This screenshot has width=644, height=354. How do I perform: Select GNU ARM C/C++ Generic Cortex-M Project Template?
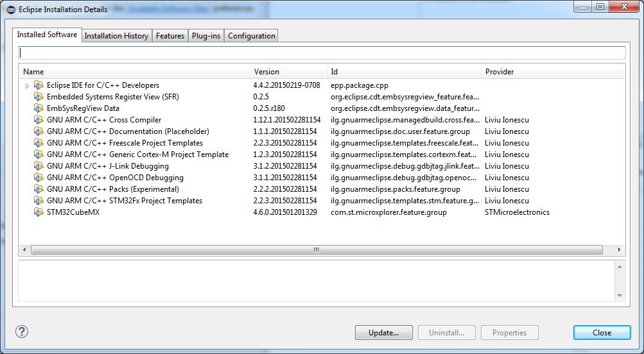322,155
